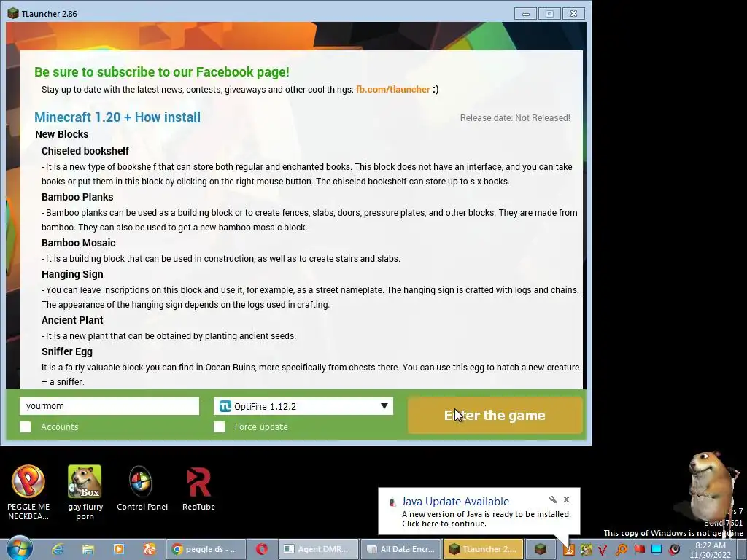Click the Bamboo Planks heading
The height and width of the screenshot is (560, 747).
click(x=77, y=197)
